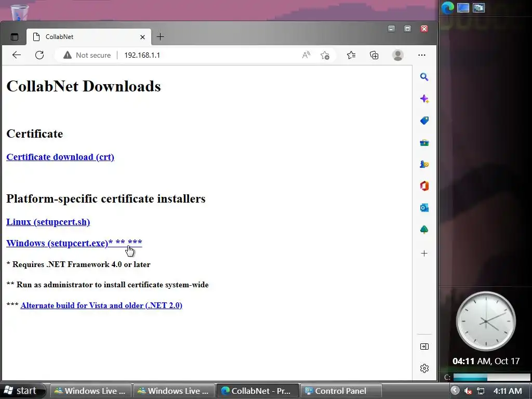532x399 pixels.
Task: Open the Start menu
Action: (22, 391)
